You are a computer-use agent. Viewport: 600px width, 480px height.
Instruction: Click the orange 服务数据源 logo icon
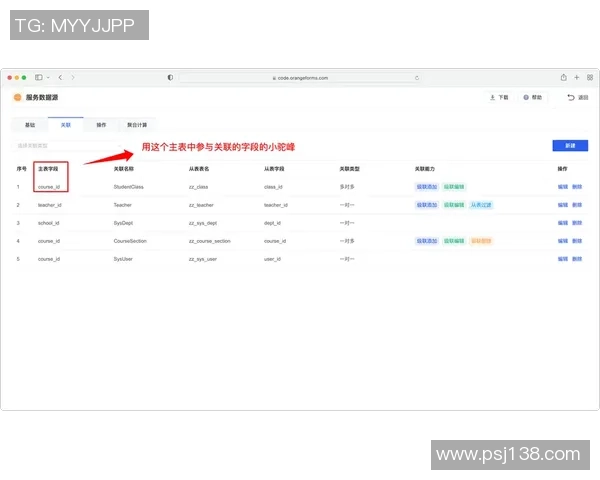coord(17,97)
